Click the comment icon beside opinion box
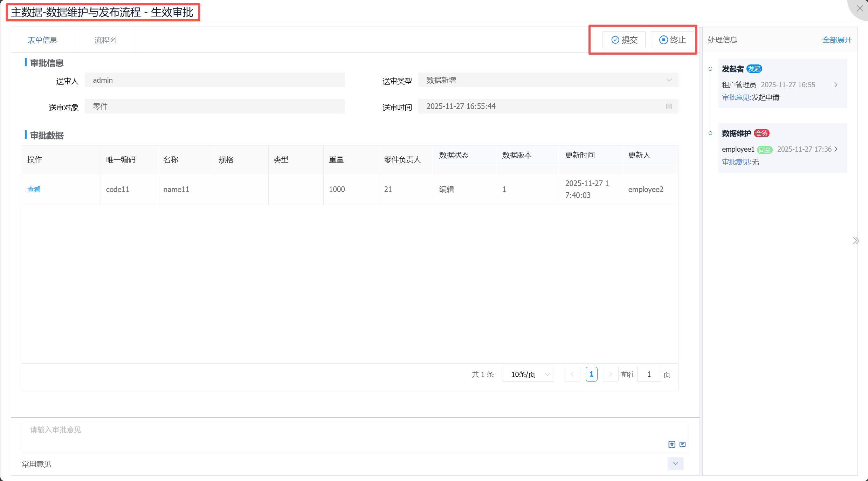This screenshot has height=481, width=868. coord(682,445)
